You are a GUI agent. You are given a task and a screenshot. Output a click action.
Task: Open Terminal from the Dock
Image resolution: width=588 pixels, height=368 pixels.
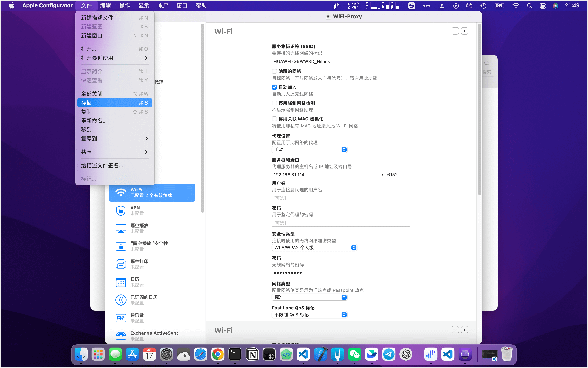[235, 354]
